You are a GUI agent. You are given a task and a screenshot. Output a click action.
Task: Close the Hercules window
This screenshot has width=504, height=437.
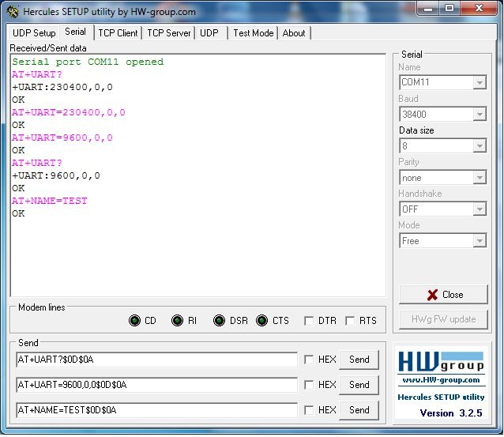[479, 9]
